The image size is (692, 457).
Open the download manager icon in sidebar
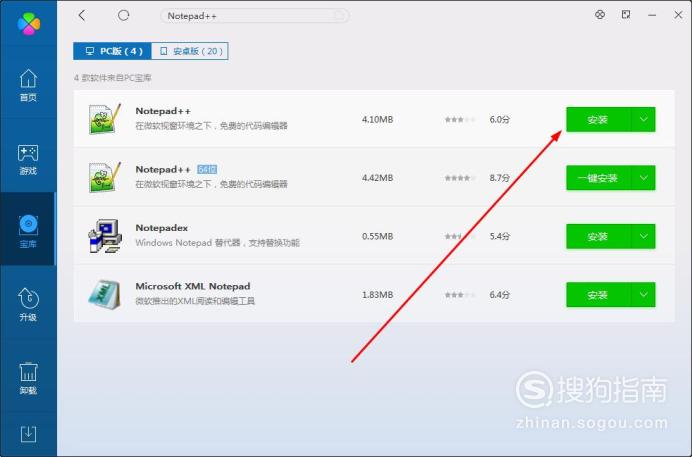click(x=28, y=434)
